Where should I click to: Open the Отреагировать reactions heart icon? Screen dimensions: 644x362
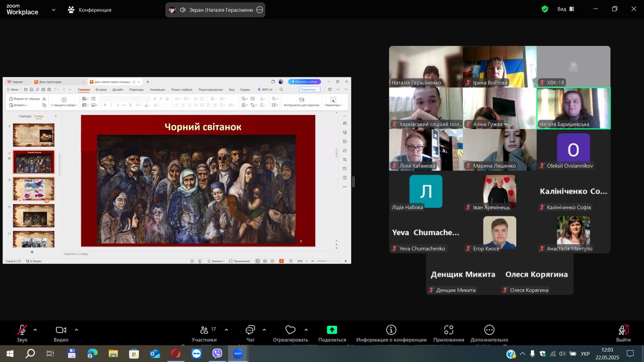(x=291, y=330)
